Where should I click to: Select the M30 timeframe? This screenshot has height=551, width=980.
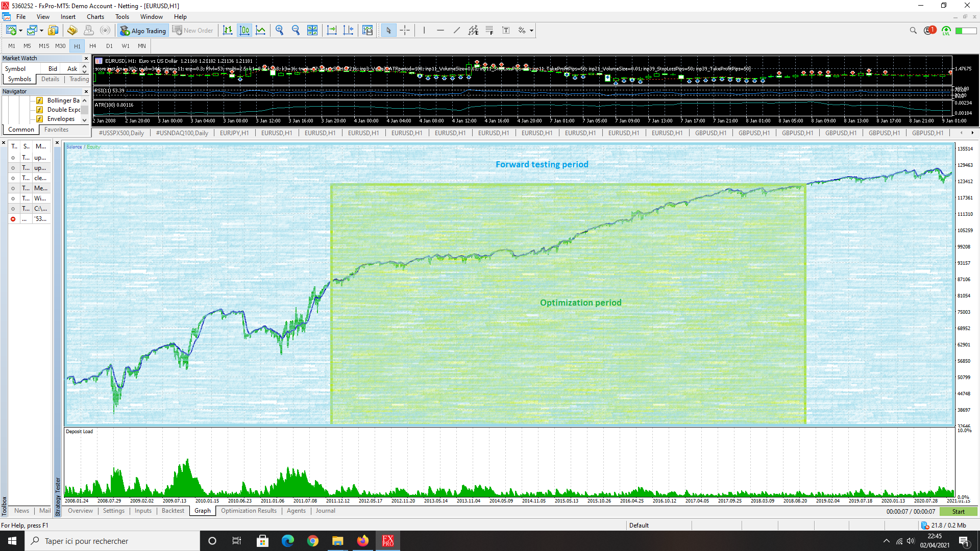(x=60, y=46)
